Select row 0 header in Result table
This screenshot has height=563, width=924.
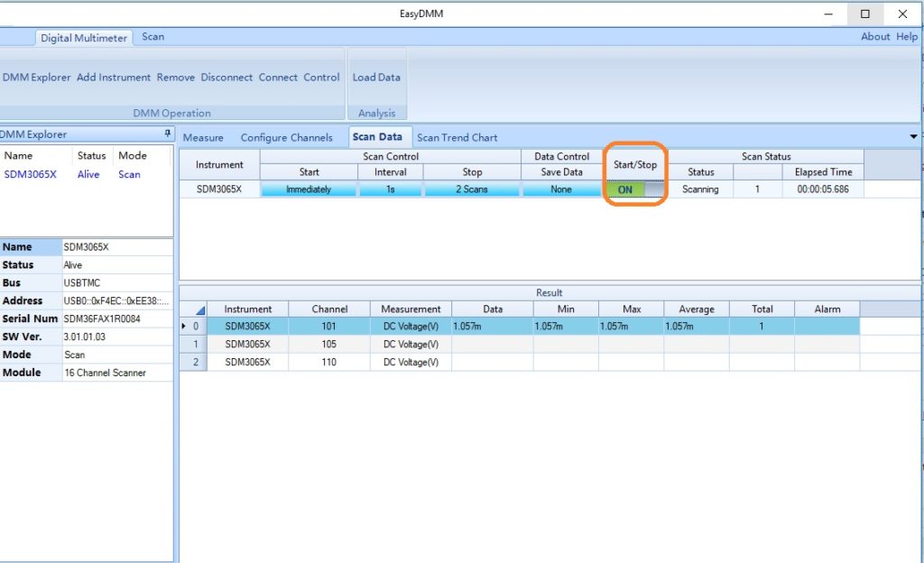193,327
